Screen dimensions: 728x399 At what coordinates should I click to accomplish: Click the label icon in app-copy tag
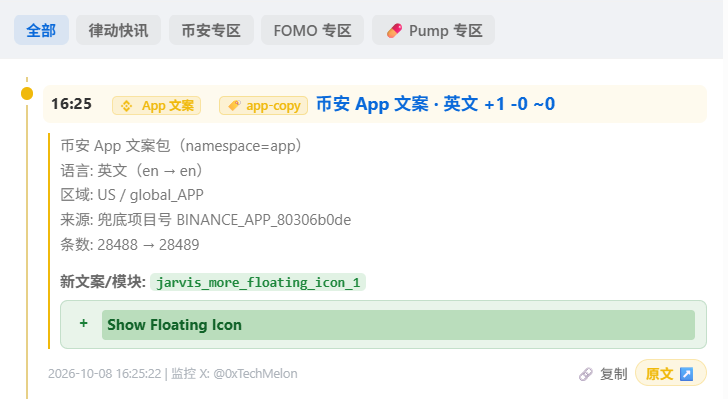[234, 105]
